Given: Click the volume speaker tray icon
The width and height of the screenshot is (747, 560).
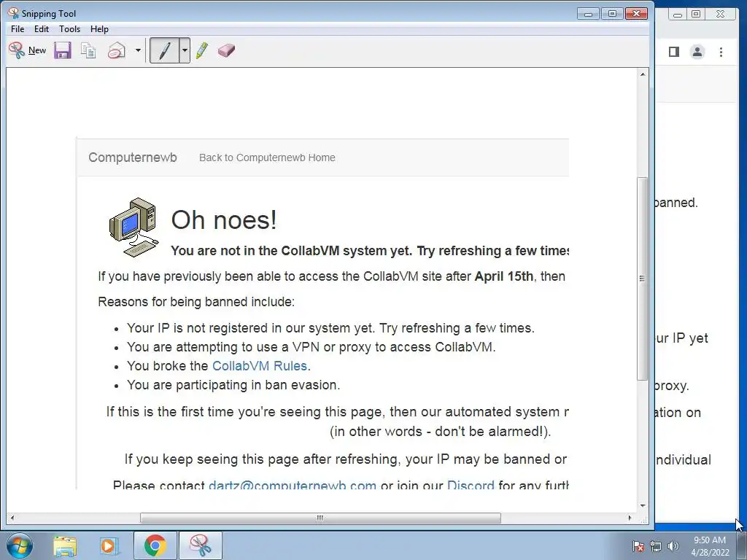Looking at the screenshot, I should pos(673,546).
